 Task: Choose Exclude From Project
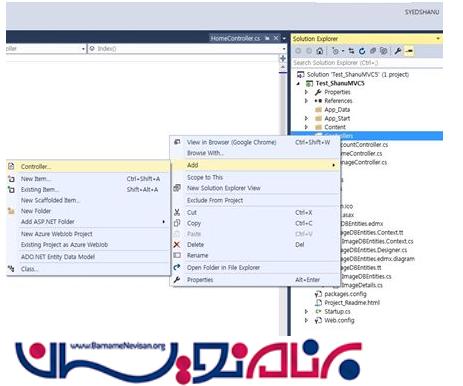pos(255,200)
